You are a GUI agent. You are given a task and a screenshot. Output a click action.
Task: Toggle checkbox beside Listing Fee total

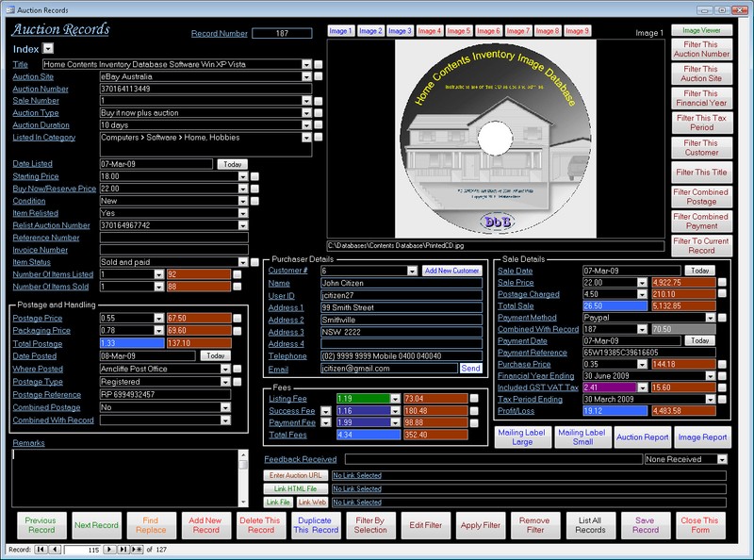(x=474, y=399)
